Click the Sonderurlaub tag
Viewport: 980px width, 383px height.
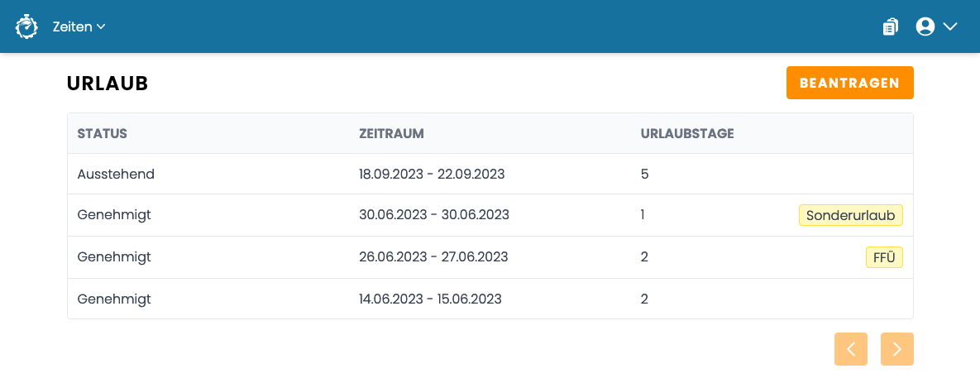coord(851,216)
